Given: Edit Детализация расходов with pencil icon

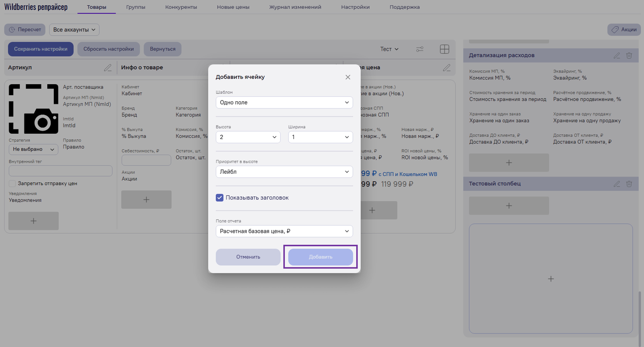Looking at the screenshot, I should coord(617,55).
